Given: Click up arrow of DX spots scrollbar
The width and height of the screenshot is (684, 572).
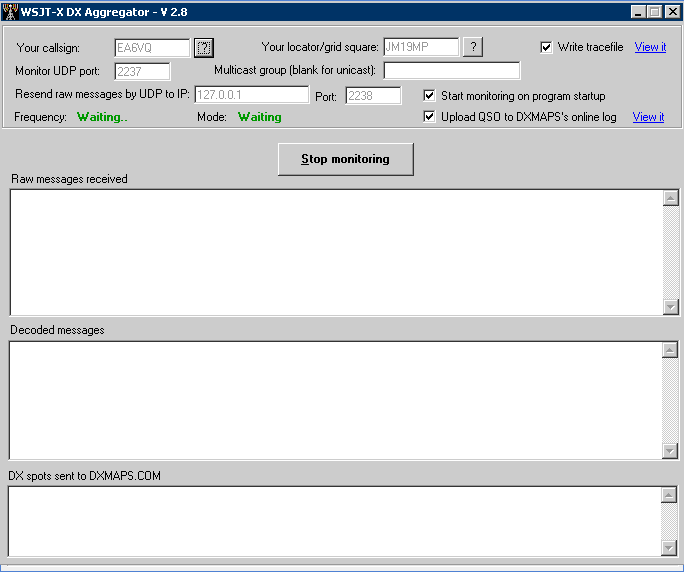Looking at the screenshot, I should coord(669,495).
